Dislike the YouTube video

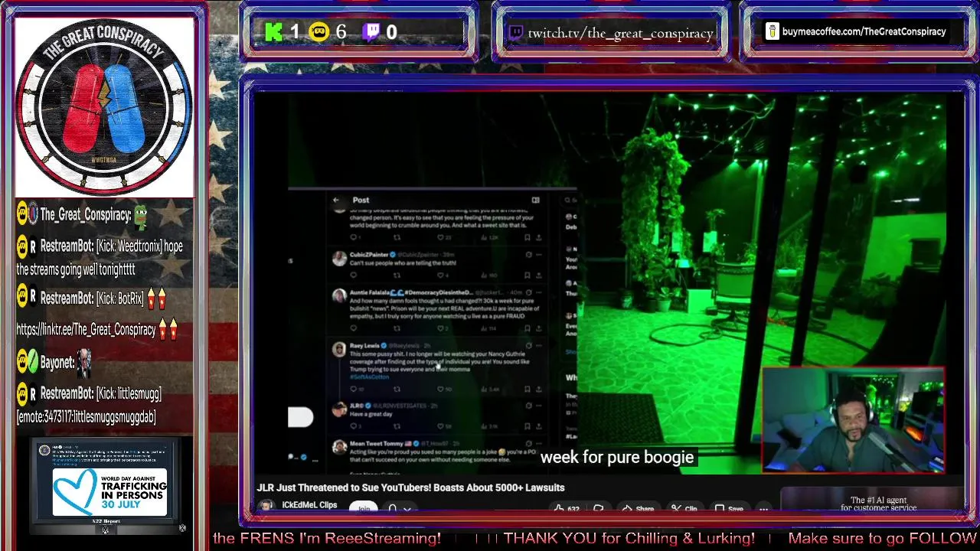click(599, 509)
